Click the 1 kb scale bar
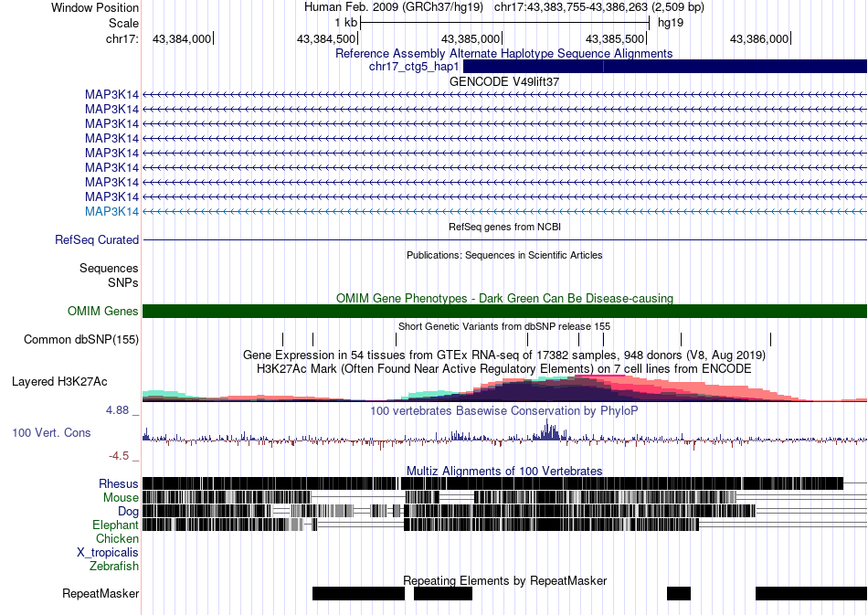The height and width of the screenshot is (615, 868). pos(504,23)
